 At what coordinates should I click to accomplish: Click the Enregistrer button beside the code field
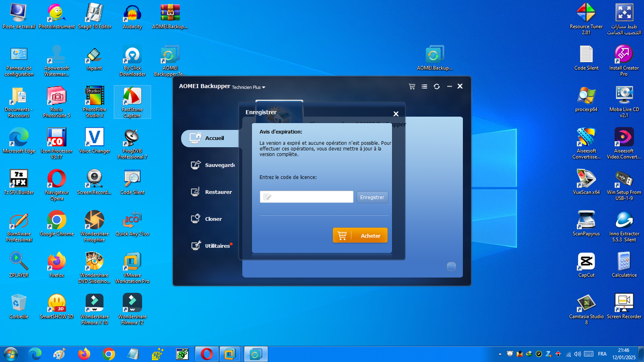pos(372,197)
